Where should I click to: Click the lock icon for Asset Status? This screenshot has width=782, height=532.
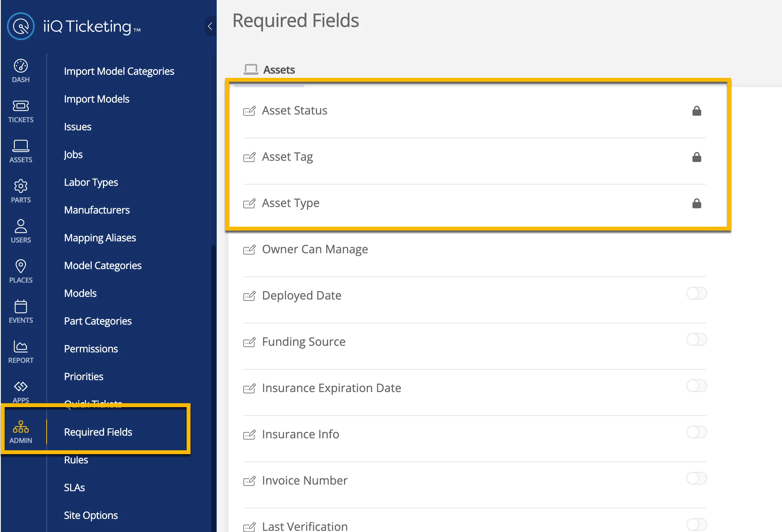(696, 111)
